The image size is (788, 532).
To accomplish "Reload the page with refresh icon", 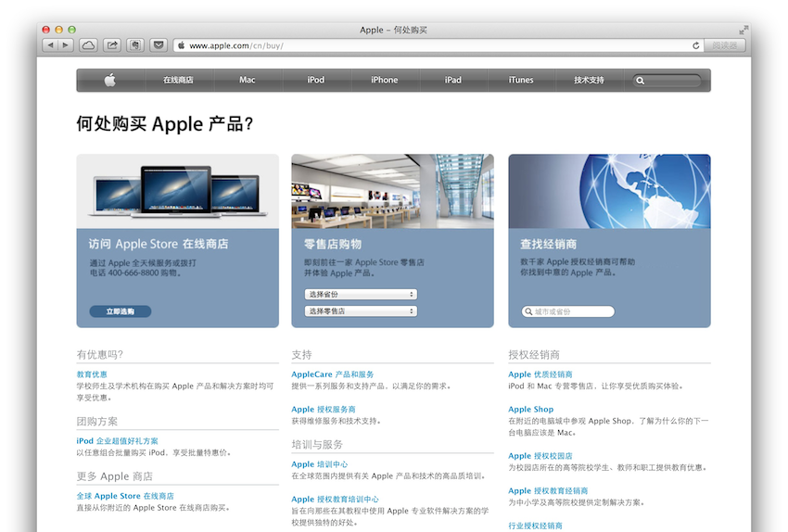I will pos(696,45).
